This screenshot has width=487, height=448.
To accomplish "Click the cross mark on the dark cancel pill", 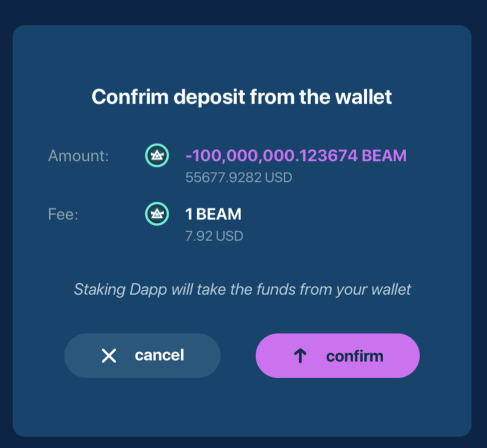I will 109,355.
